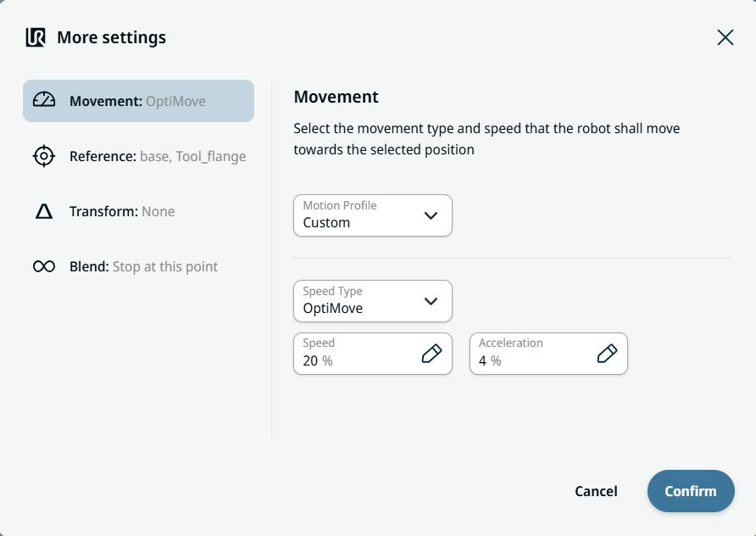Viewport: 756px width, 536px height.
Task: Click the pencil icon in Acceleration field
Action: coord(607,354)
